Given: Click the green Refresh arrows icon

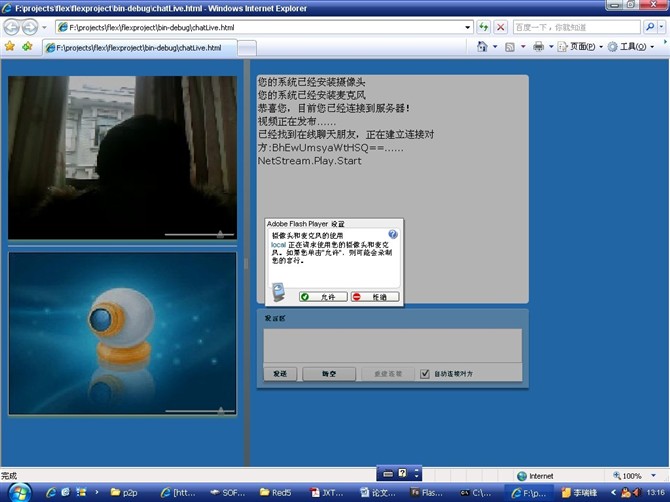Looking at the screenshot, I should coord(483,27).
